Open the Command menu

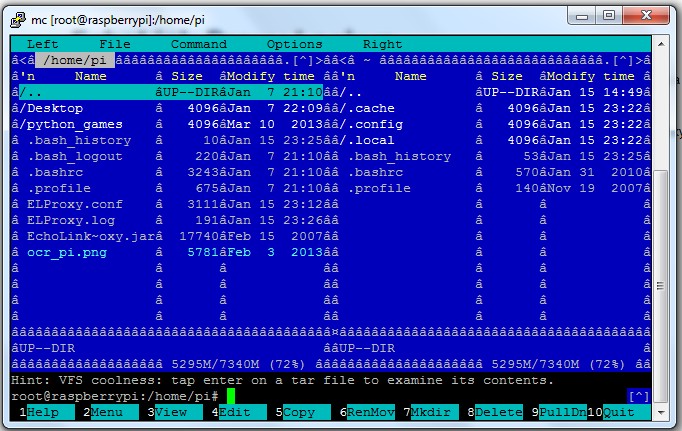199,44
